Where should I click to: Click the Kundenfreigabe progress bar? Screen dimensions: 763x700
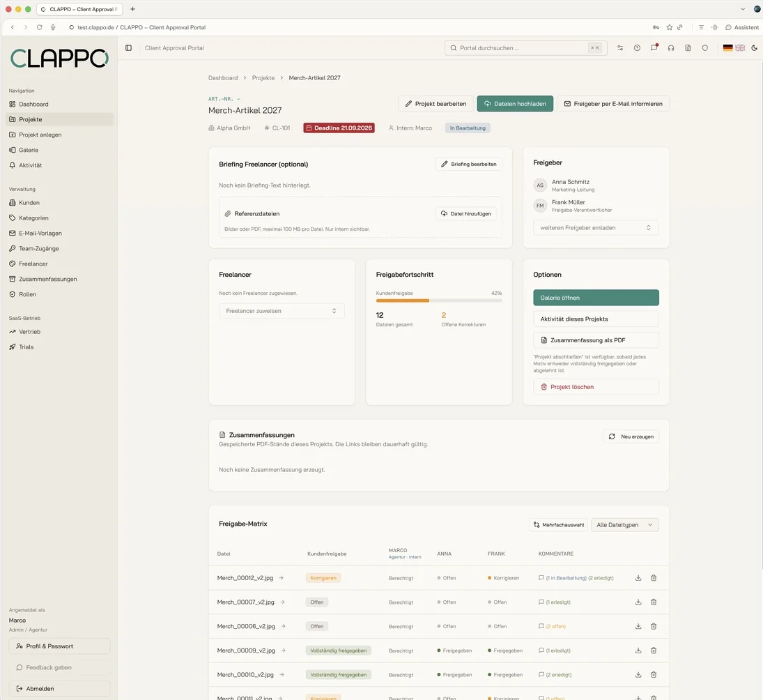pyautogui.click(x=438, y=300)
